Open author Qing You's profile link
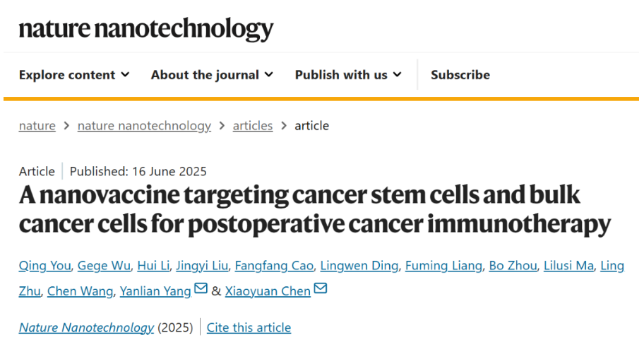The width and height of the screenshot is (644, 345). coord(44,266)
